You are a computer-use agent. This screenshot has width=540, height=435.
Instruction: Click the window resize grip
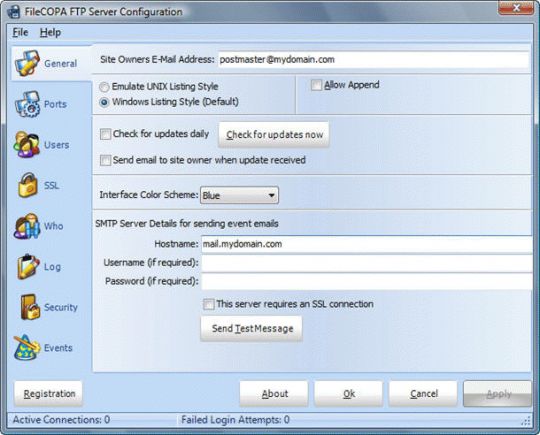point(527,421)
